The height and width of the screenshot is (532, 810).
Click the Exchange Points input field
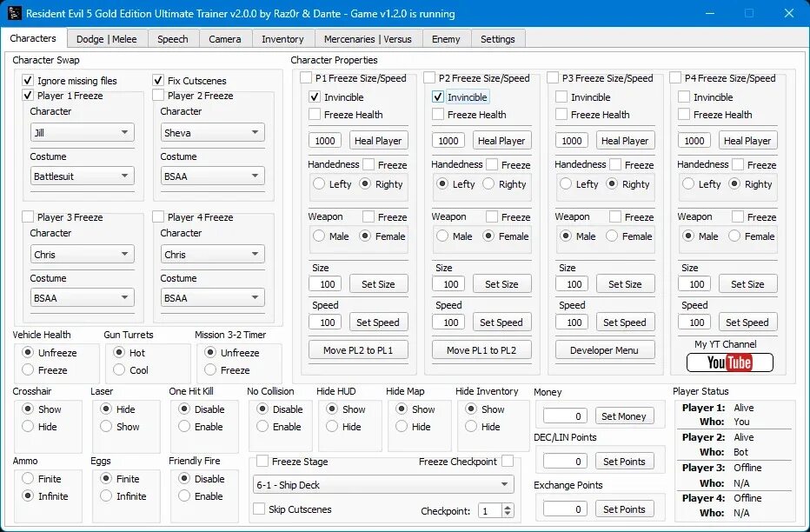click(x=565, y=509)
